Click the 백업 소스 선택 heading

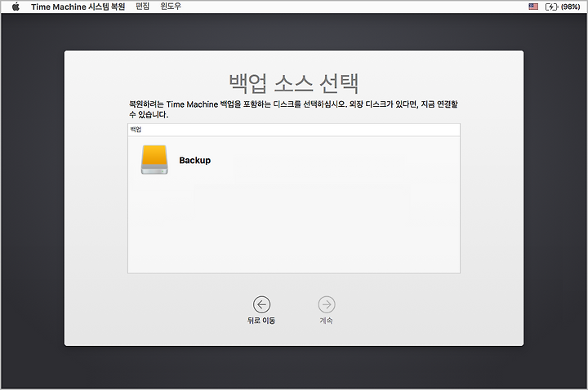click(294, 83)
